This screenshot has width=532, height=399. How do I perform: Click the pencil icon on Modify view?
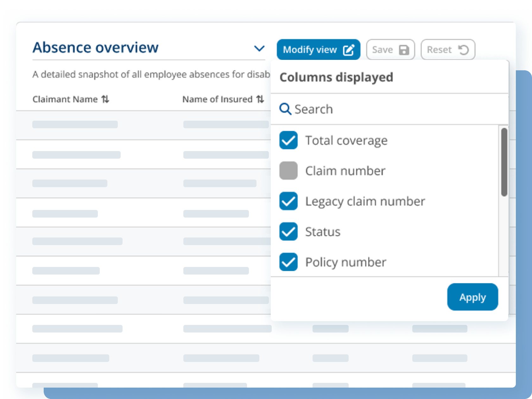[x=349, y=49]
